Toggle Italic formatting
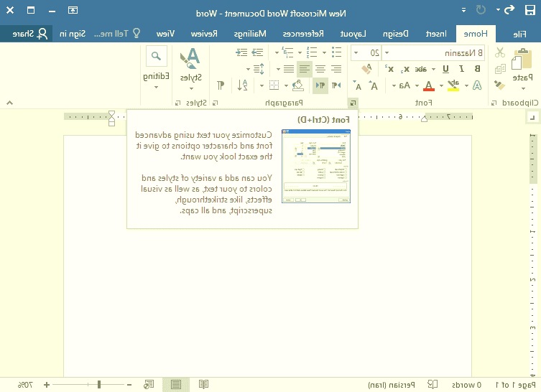Viewport: 541px width, 392px height. [462, 69]
